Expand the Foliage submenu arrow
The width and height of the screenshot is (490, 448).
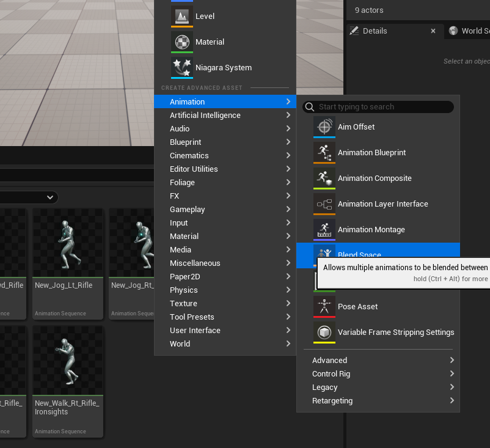[x=288, y=182]
